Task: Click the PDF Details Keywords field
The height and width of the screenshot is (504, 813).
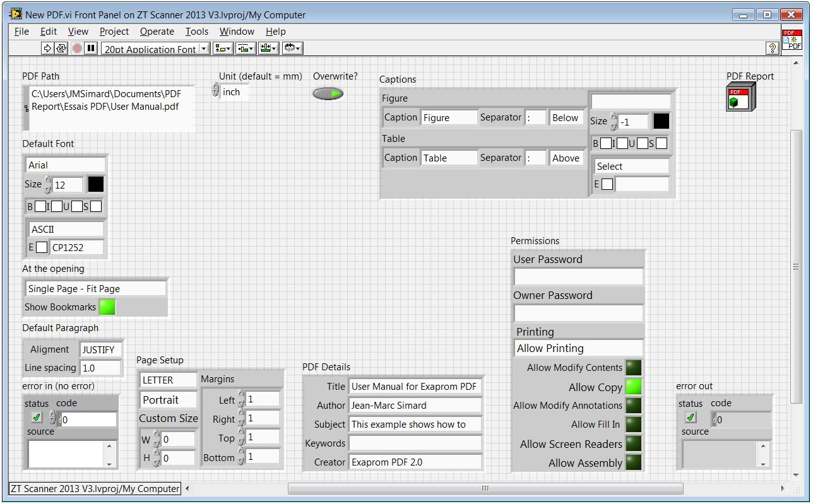Action: click(415, 443)
